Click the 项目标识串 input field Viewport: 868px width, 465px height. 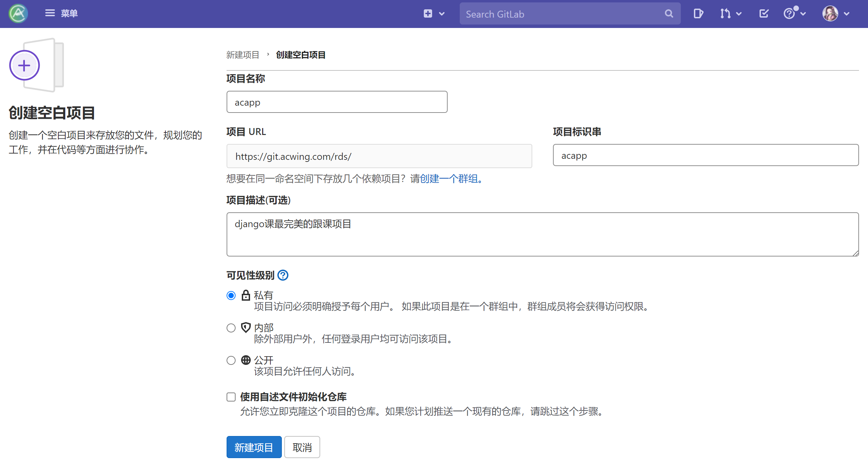pyautogui.click(x=705, y=155)
